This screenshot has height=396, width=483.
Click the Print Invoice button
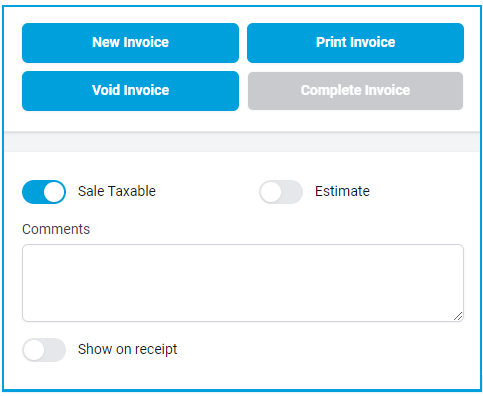click(355, 43)
